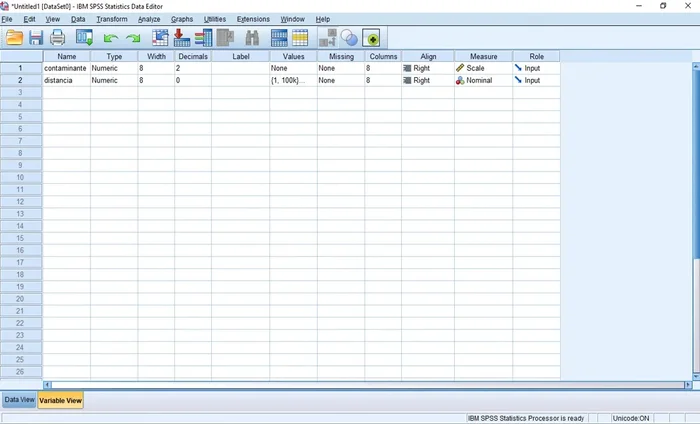
Task: Click the Numeric type cell for contaminante
Action: [x=114, y=68]
